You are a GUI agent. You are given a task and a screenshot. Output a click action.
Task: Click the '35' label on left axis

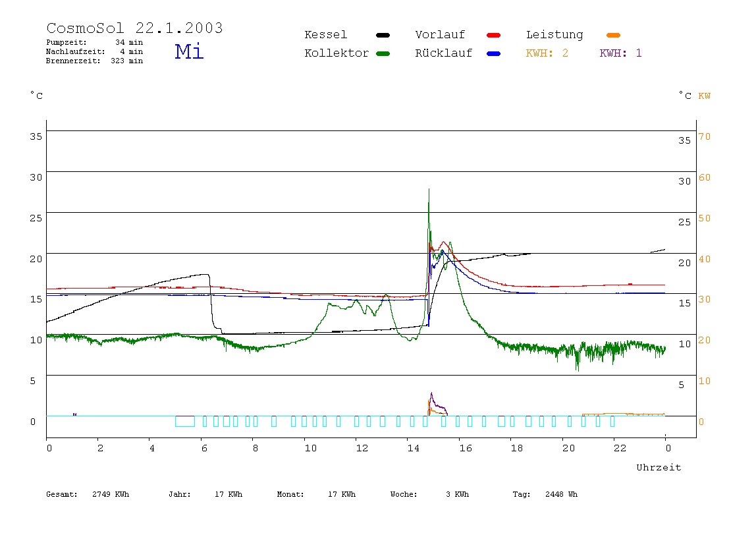tap(36, 136)
